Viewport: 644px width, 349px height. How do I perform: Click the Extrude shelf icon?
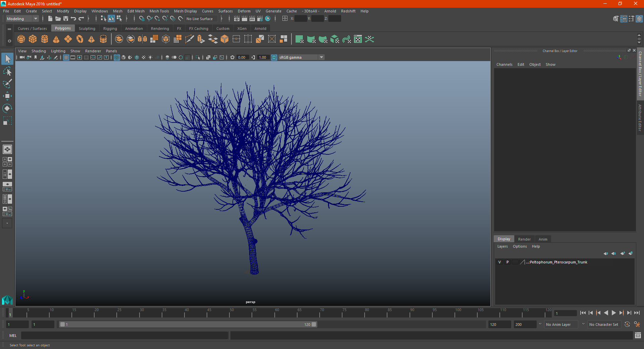coord(201,39)
